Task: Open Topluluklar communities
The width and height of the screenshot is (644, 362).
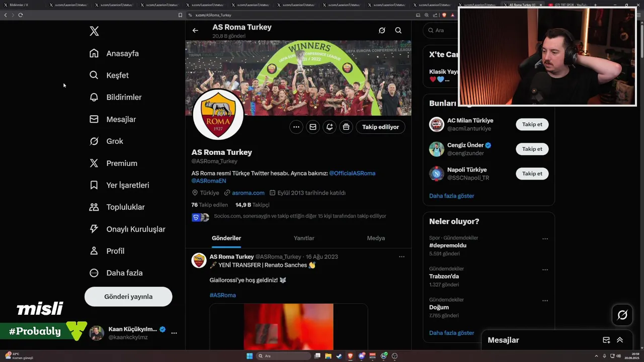Action: coord(117,207)
